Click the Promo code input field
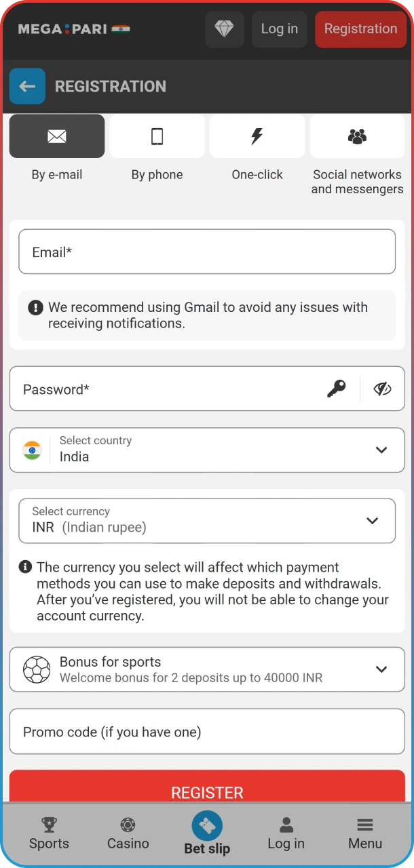The width and height of the screenshot is (414, 868). coord(207,732)
